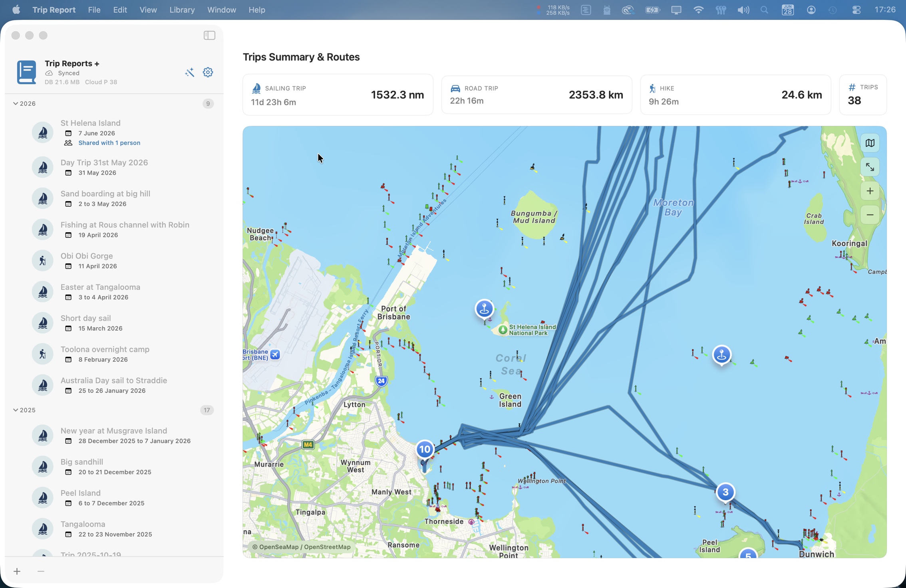The height and width of the screenshot is (588, 906).
Task: Click the Sailing Trip summary card
Action: pos(338,95)
